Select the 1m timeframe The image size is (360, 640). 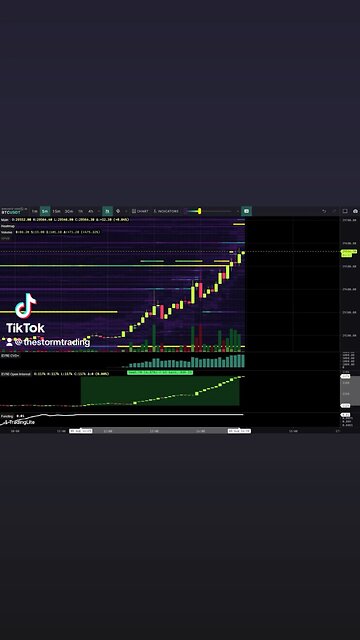point(35,211)
